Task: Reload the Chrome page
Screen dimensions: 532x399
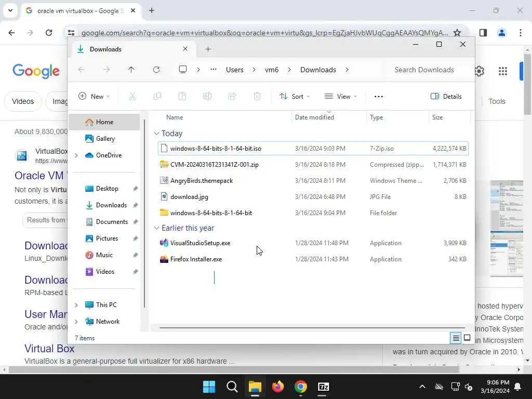Action: click(x=49, y=33)
